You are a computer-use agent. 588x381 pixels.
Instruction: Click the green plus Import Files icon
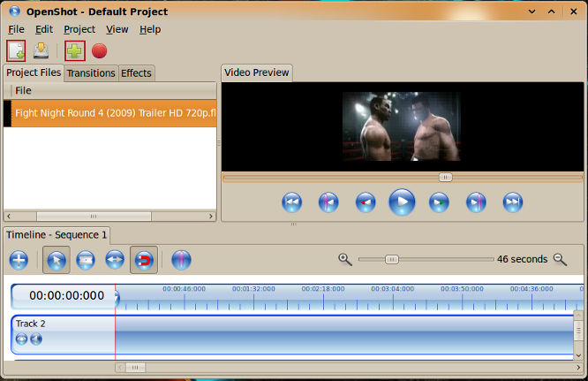click(x=75, y=50)
